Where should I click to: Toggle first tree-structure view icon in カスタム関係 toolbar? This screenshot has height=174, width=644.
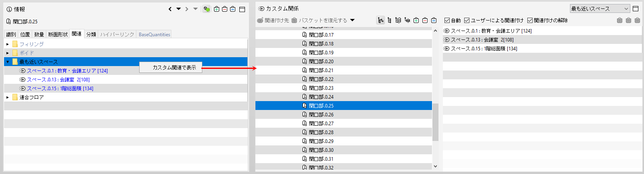pyautogui.click(x=381, y=20)
